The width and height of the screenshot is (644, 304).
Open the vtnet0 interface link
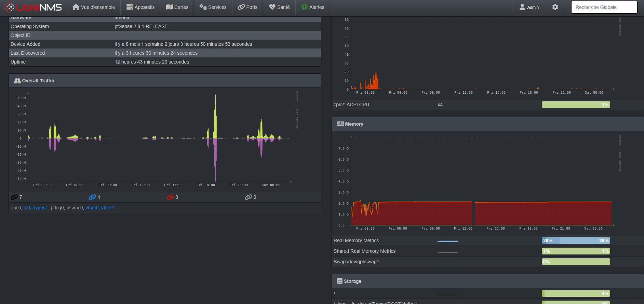pyautogui.click(x=92, y=208)
